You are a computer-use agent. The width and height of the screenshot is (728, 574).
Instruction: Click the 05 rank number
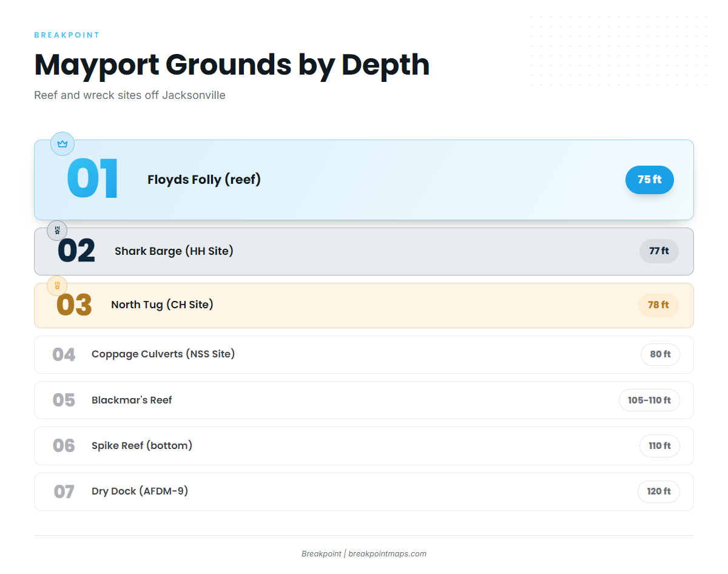(64, 400)
